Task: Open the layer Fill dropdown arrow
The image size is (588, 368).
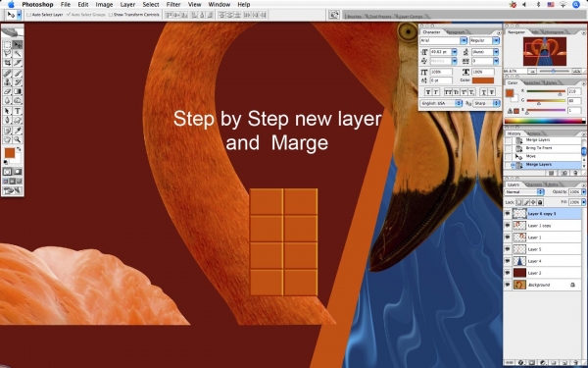Action: [583, 202]
